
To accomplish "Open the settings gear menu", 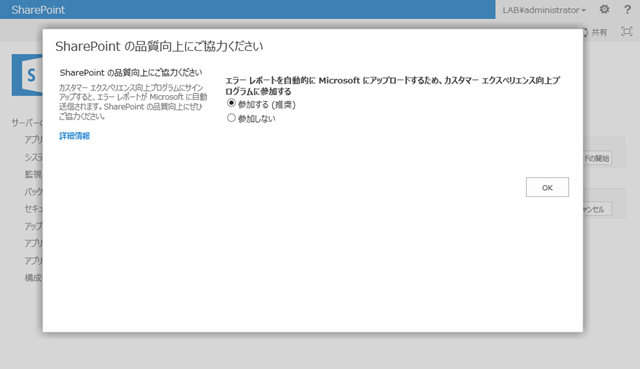I will click(604, 9).
